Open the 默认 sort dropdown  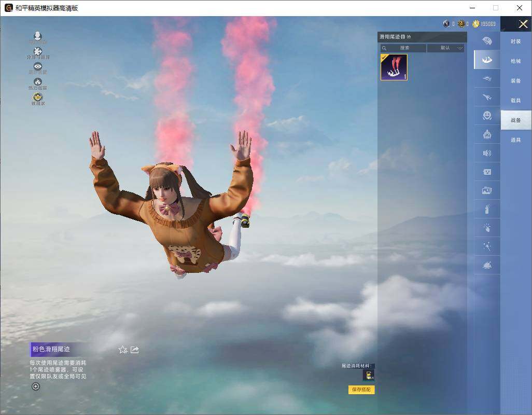point(445,48)
